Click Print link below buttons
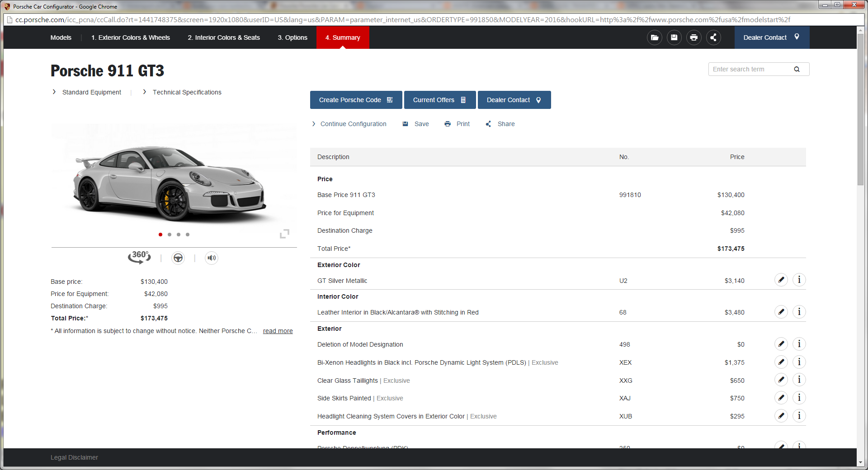The width and height of the screenshot is (868, 470). (x=457, y=124)
